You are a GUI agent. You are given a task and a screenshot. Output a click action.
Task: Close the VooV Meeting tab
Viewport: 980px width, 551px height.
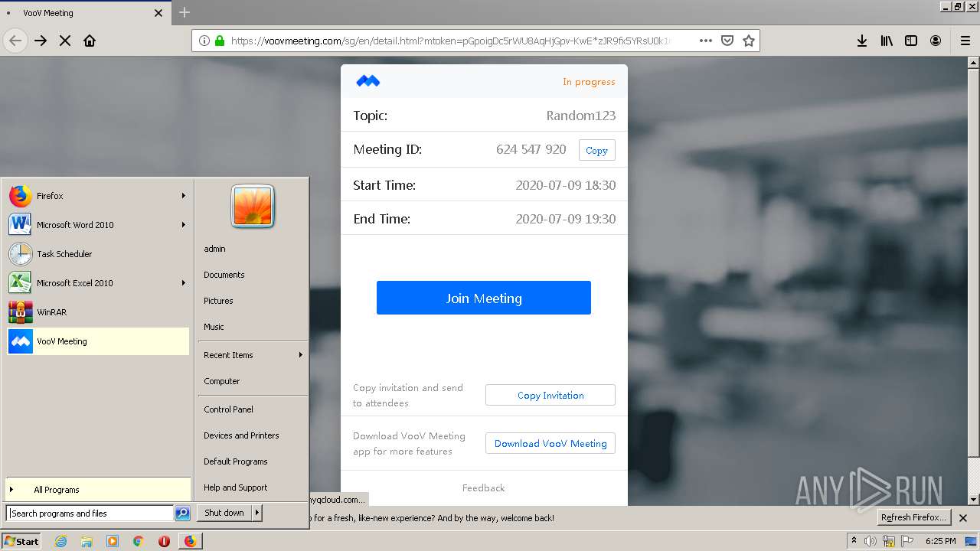click(158, 13)
